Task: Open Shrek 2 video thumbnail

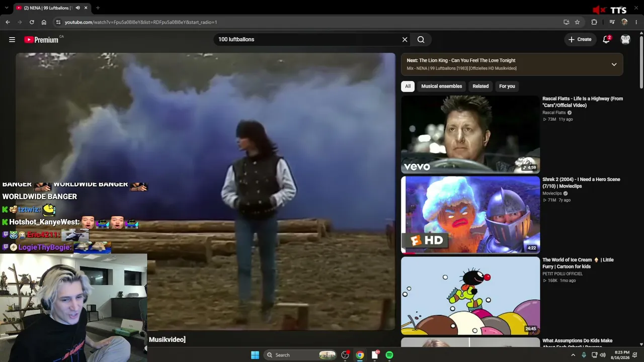Action: pos(470,215)
